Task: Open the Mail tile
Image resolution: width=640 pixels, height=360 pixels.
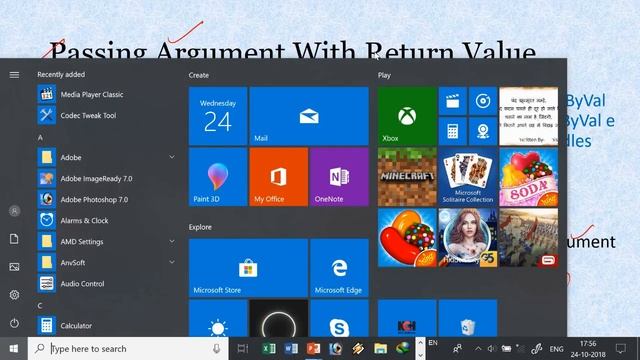Action: point(309,116)
